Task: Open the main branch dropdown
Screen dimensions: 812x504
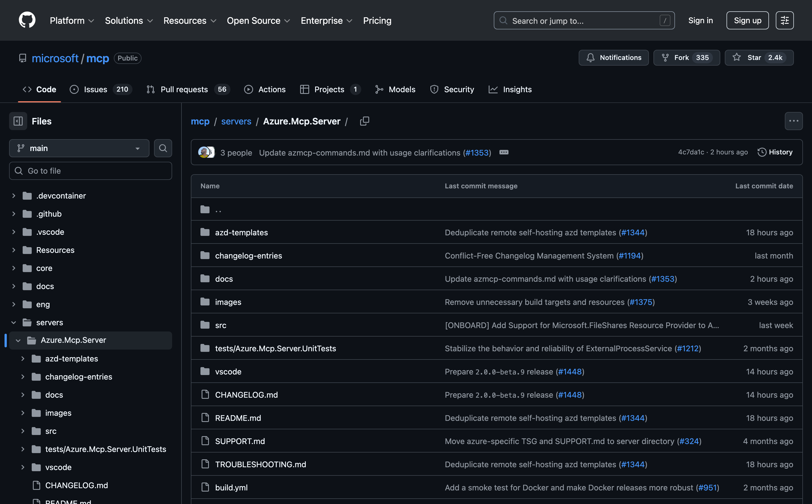Action: click(79, 148)
